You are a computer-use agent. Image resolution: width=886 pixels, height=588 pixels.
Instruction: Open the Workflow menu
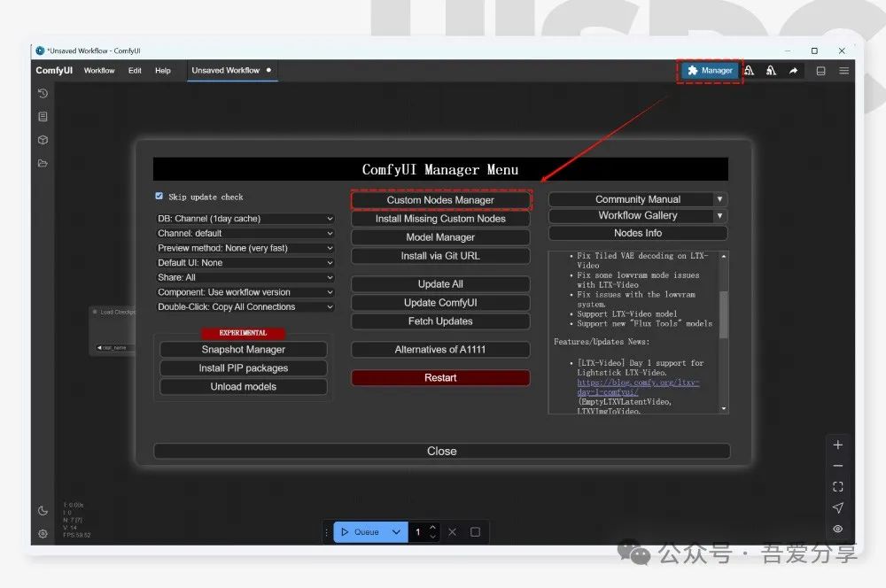(x=99, y=71)
